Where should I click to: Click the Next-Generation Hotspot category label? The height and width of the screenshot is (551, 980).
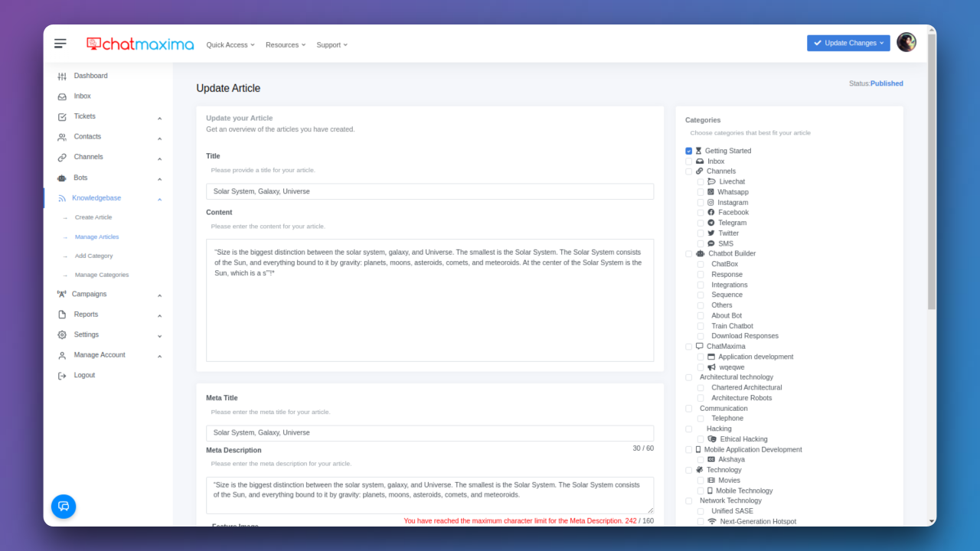click(x=758, y=521)
